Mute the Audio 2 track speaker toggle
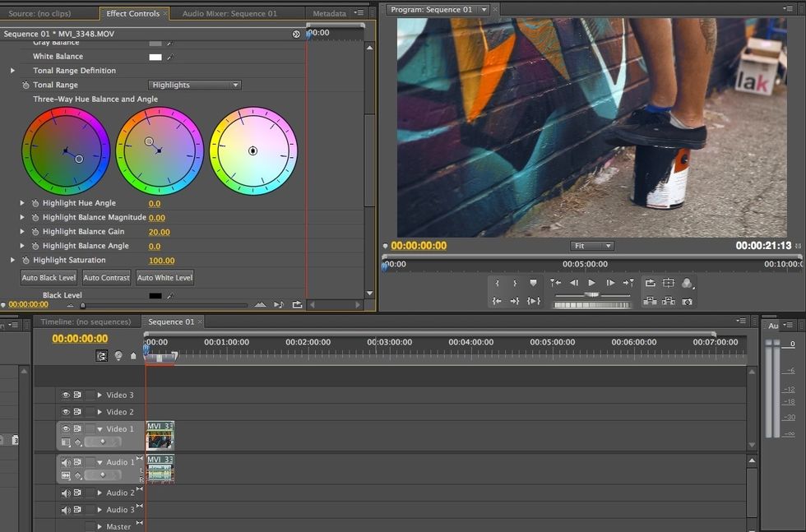The width and height of the screenshot is (806, 532). click(x=65, y=493)
